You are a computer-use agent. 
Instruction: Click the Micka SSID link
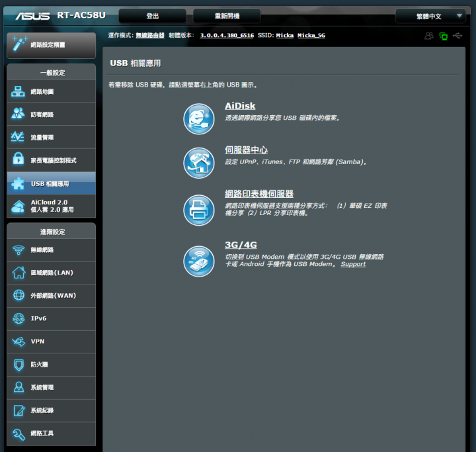tap(285, 35)
